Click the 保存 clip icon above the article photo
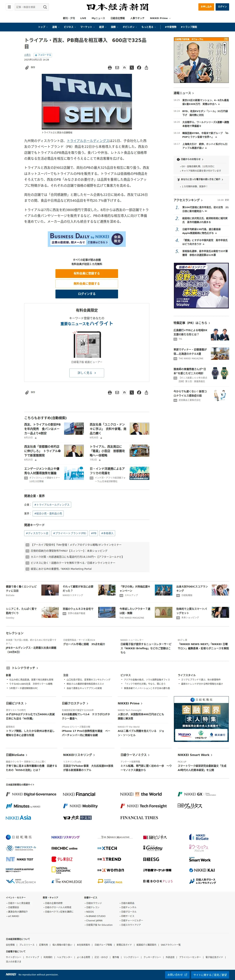Image resolution: width=235 pixels, height=980 pixels. pyautogui.click(x=27, y=68)
